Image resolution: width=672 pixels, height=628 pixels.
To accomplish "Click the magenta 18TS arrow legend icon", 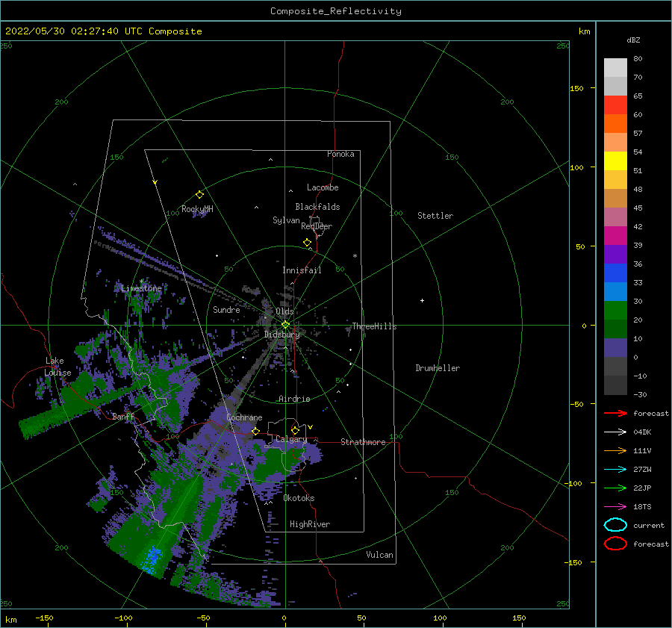I will point(615,507).
